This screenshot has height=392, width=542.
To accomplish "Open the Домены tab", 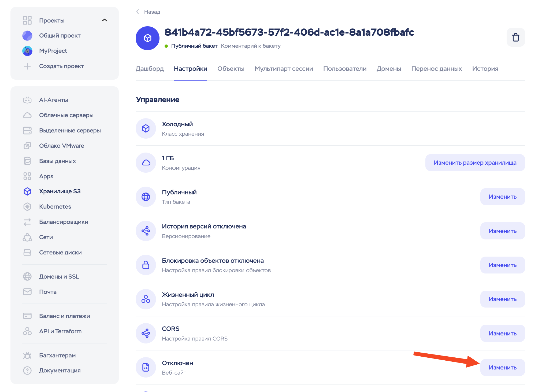I will coord(389,69).
